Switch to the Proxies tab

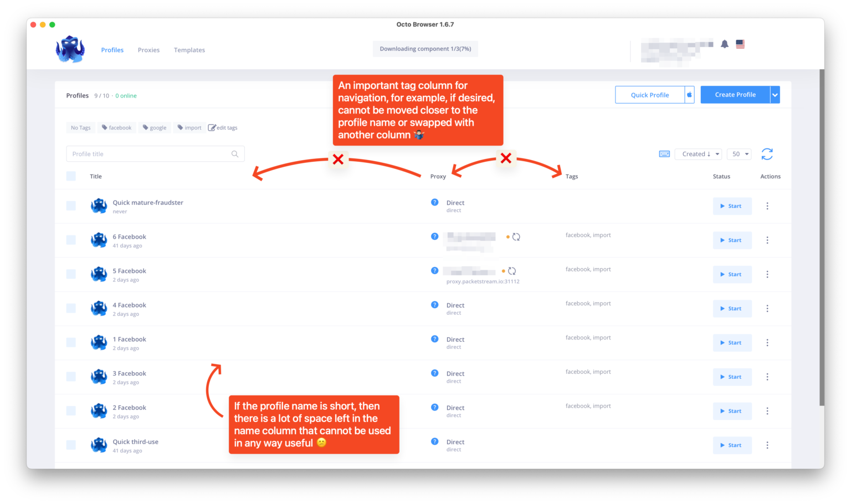point(148,50)
